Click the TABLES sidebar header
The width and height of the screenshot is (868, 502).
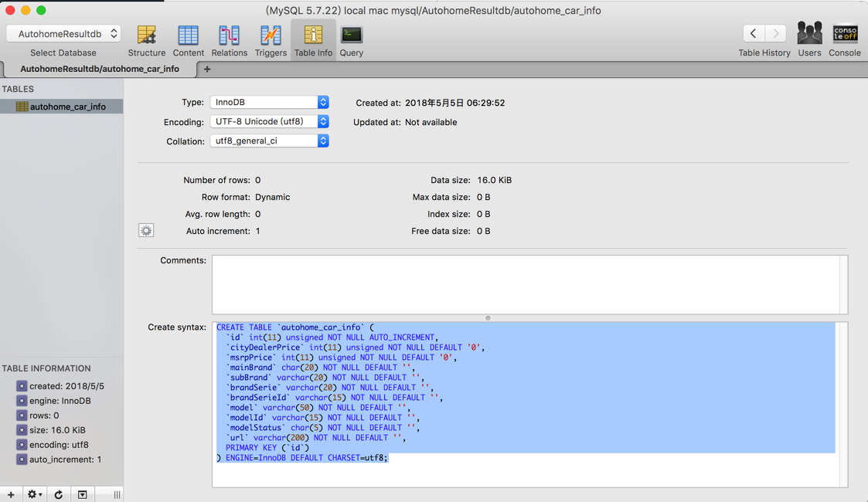click(18, 89)
